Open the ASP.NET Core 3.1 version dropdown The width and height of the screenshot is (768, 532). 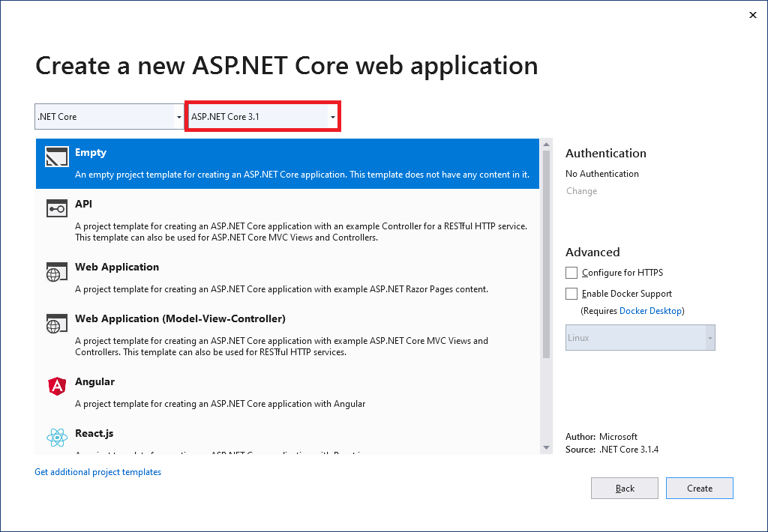(x=263, y=116)
